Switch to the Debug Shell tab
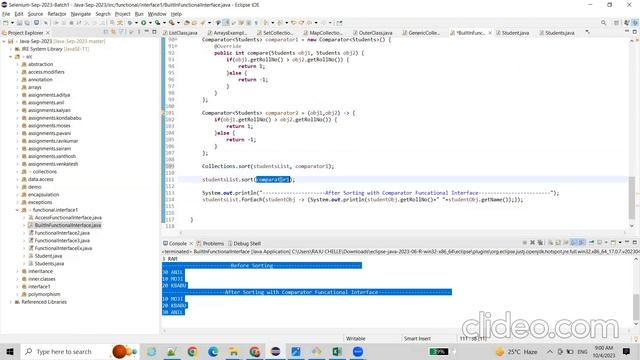 [x=244, y=243]
